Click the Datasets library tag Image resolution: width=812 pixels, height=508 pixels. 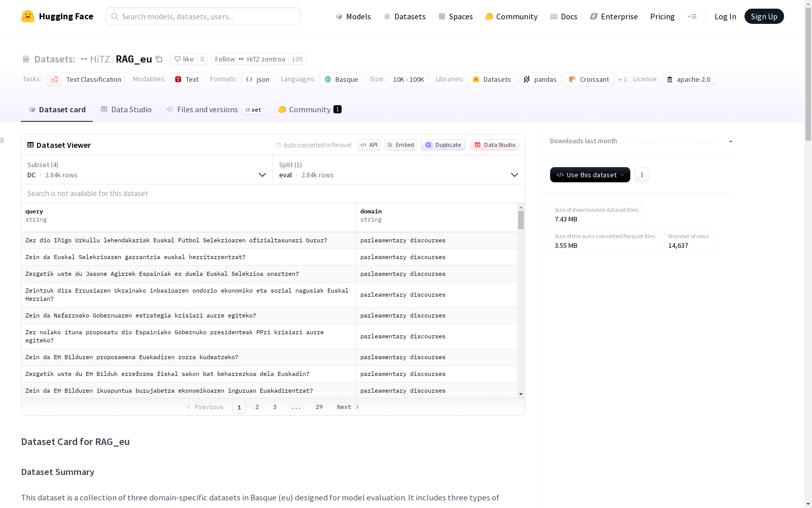491,79
